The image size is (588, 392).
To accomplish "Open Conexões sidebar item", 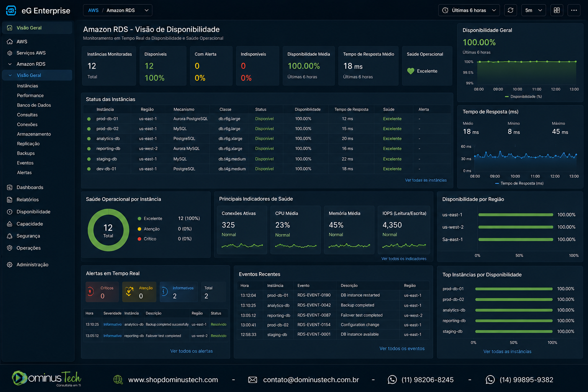I will 27,124.
